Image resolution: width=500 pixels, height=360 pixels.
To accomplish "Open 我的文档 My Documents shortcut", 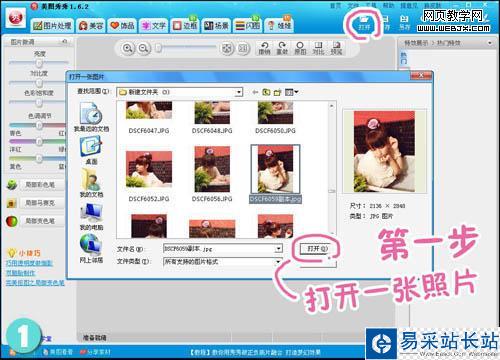I will click(x=91, y=183).
